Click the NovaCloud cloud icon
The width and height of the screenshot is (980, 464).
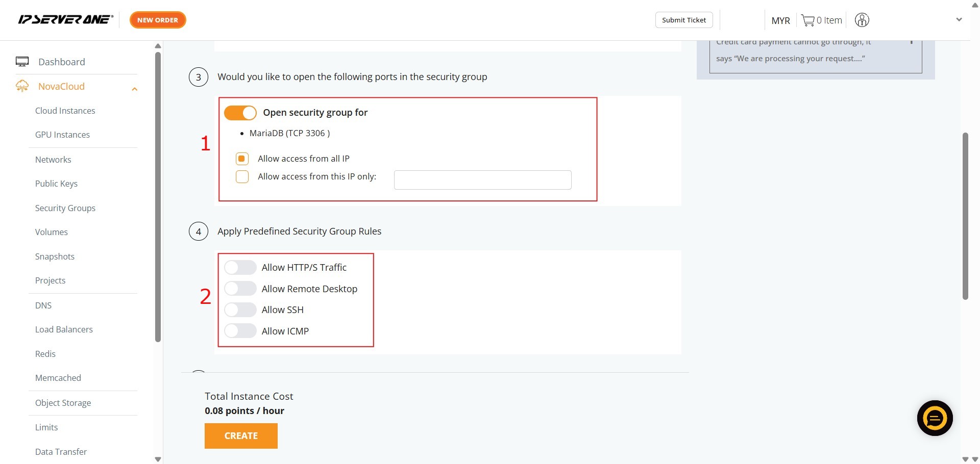click(22, 86)
